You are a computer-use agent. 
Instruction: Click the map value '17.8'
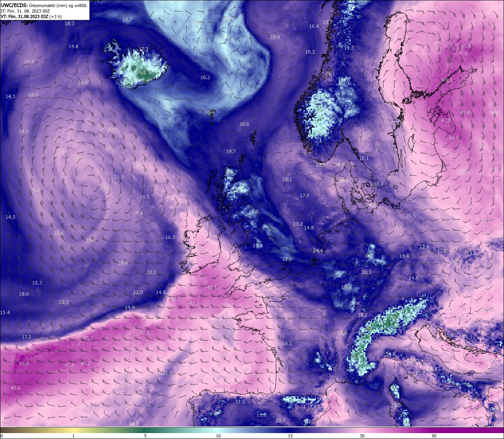[x=442, y=251]
